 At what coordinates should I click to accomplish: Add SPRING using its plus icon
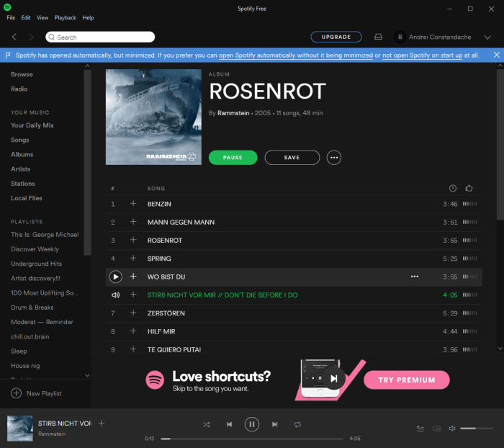pos(133,259)
